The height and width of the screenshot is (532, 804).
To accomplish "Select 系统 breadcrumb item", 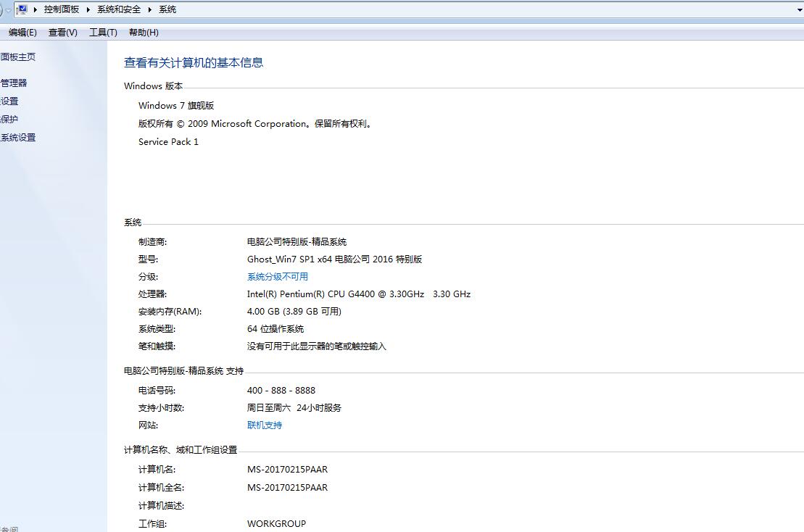I will point(167,9).
